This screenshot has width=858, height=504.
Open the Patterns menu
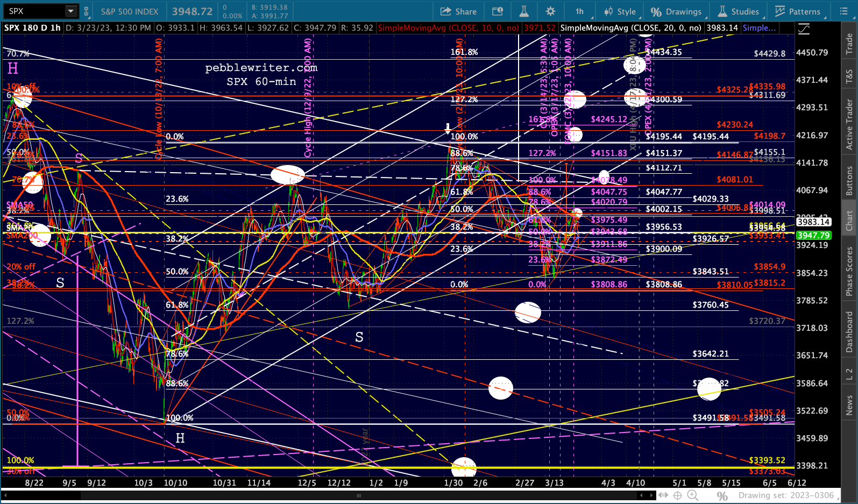[x=798, y=11]
